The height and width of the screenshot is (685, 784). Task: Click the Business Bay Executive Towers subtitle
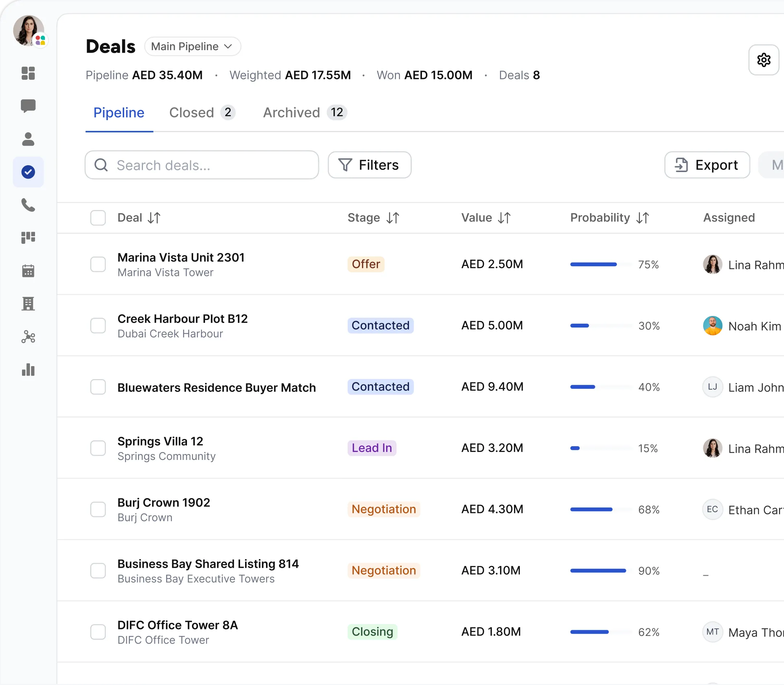coord(196,579)
